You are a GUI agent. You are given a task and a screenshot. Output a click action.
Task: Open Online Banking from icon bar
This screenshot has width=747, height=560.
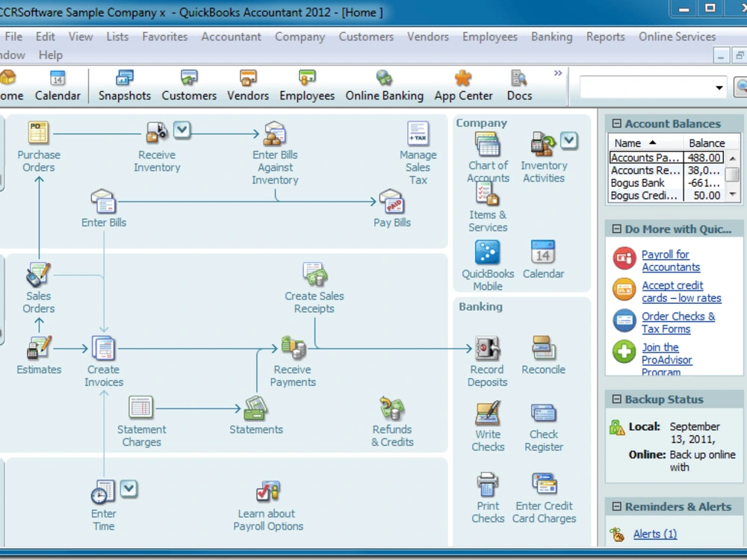coord(384,86)
